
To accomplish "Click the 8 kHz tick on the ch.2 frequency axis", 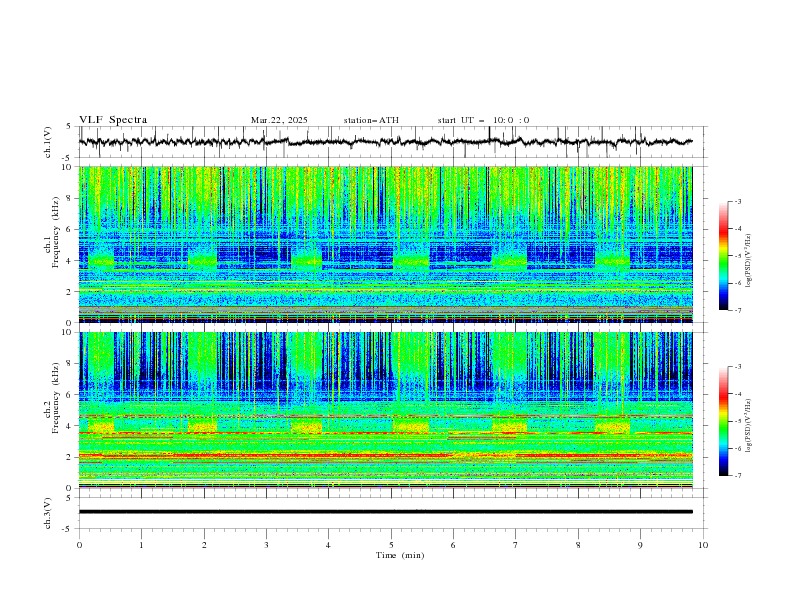I will [71, 364].
